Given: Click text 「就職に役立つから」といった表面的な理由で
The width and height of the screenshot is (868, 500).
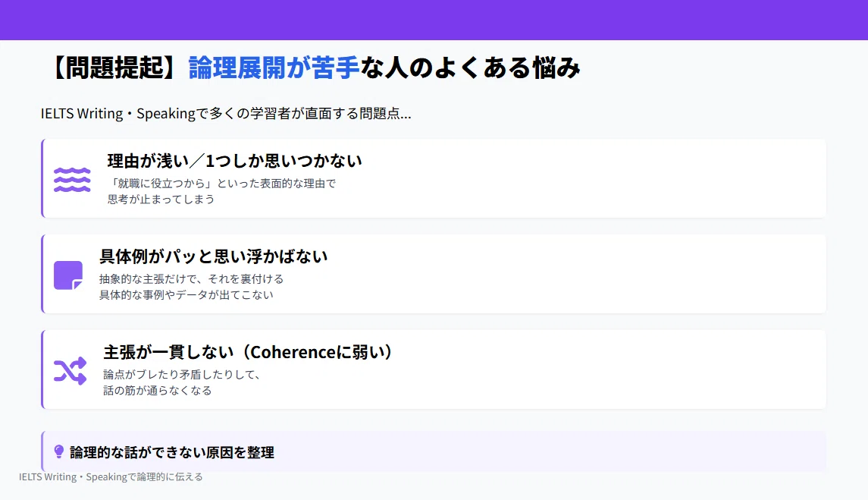Looking at the screenshot, I should [x=221, y=184].
